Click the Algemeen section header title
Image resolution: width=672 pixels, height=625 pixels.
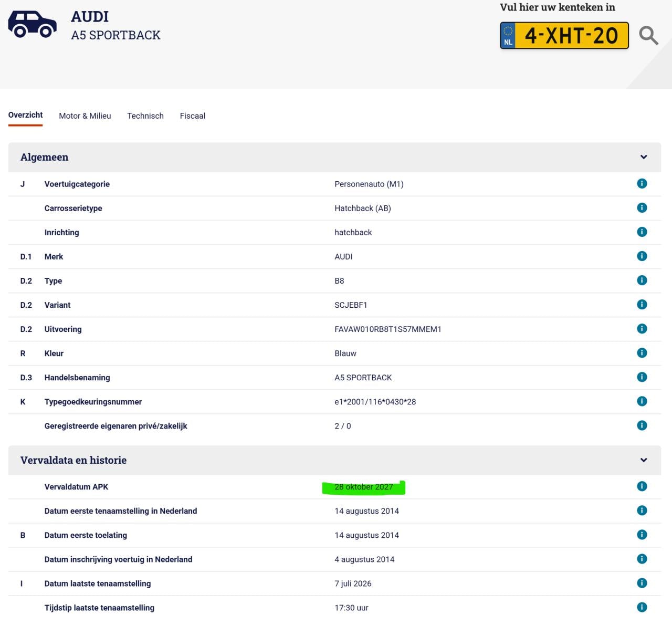[45, 157]
